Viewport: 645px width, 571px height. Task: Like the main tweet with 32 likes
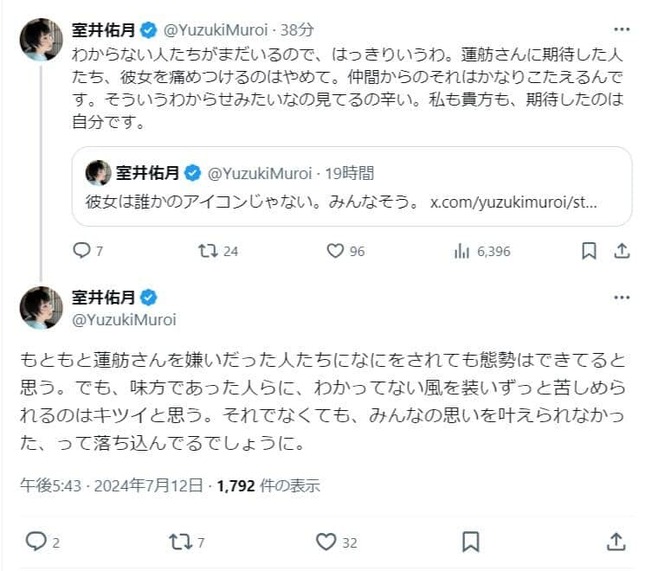[x=325, y=541]
